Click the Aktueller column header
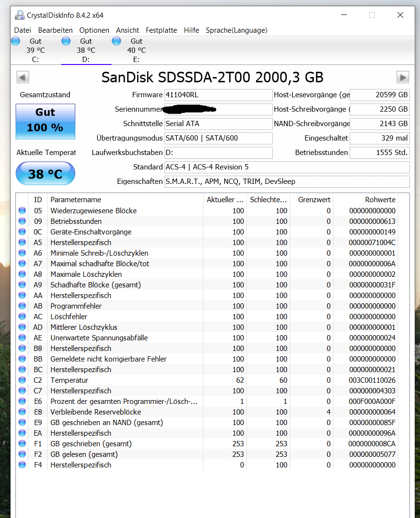 pyautogui.click(x=225, y=199)
